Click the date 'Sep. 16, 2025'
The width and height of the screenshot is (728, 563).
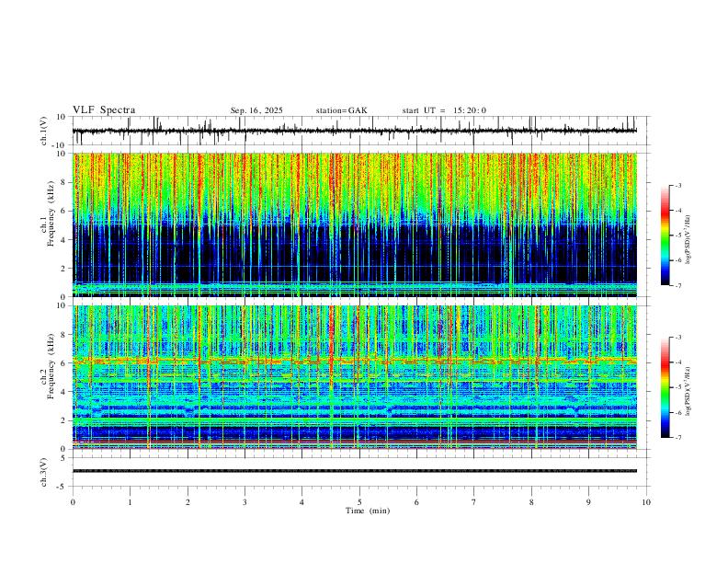256,110
